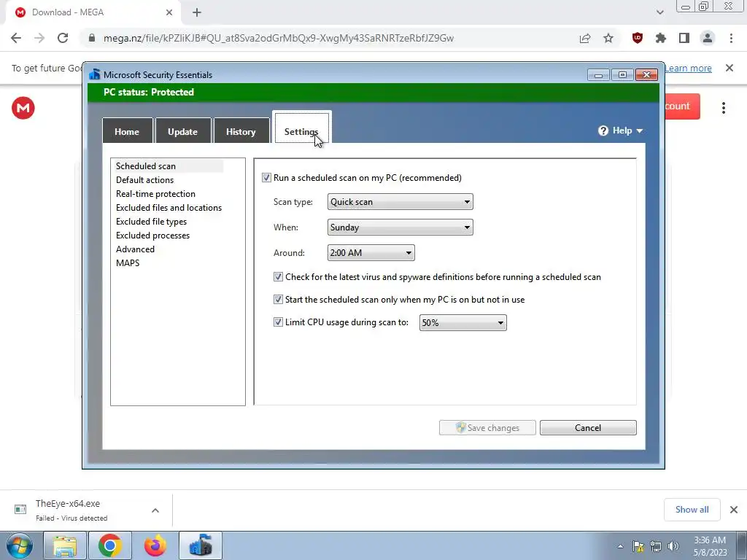Open the Learn more link
The image size is (747, 560).
pyautogui.click(x=688, y=68)
